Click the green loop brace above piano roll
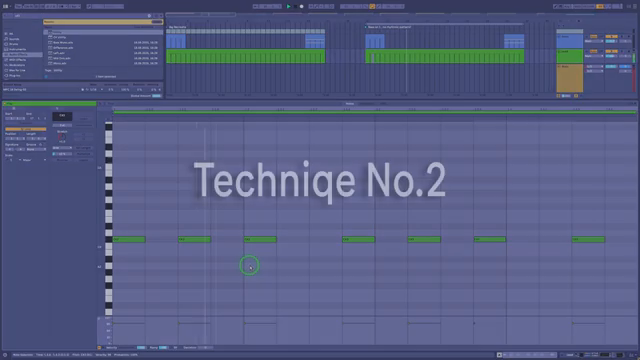Image resolution: width=640 pixels, height=360 pixels. 375,113
